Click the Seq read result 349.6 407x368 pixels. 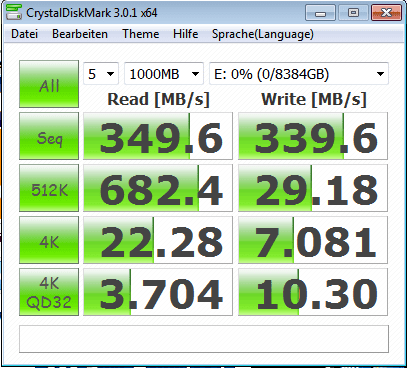point(158,136)
